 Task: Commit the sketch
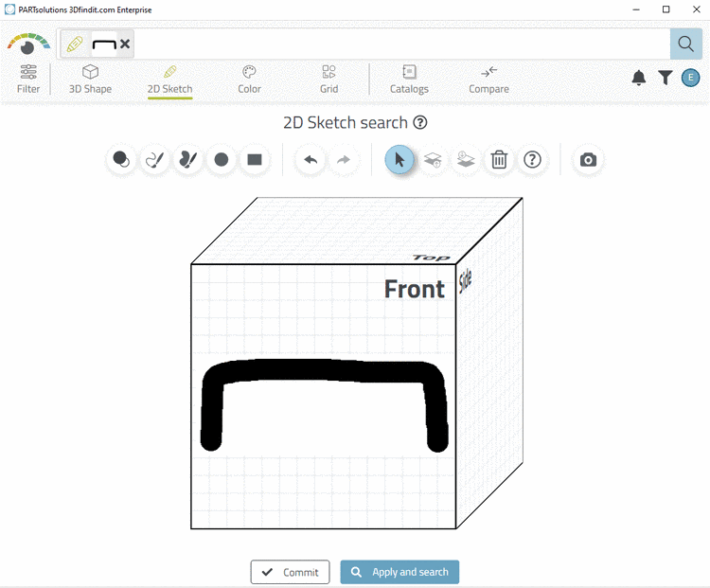coord(291,572)
